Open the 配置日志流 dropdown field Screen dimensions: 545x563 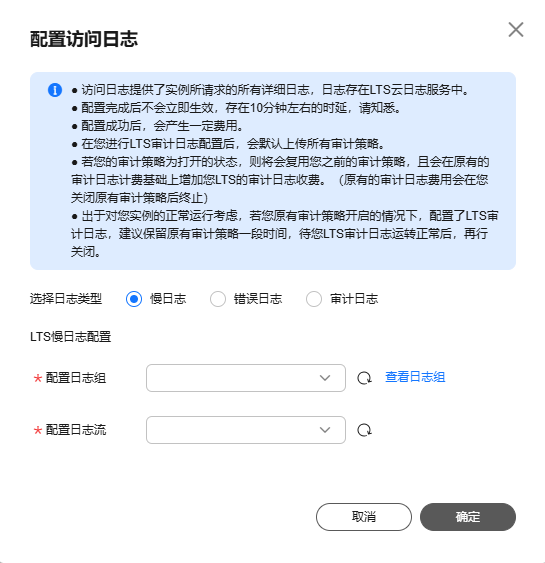pyautogui.click(x=246, y=430)
